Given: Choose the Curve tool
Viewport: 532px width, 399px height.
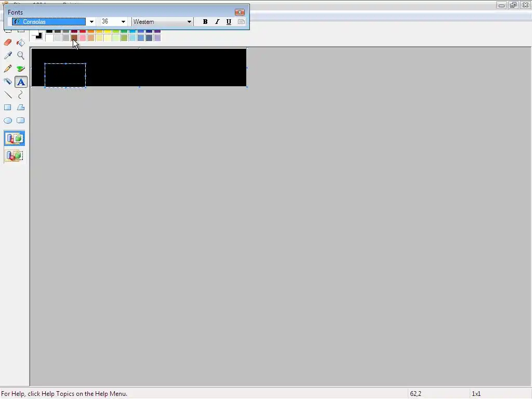Looking at the screenshot, I should (x=21, y=95).
